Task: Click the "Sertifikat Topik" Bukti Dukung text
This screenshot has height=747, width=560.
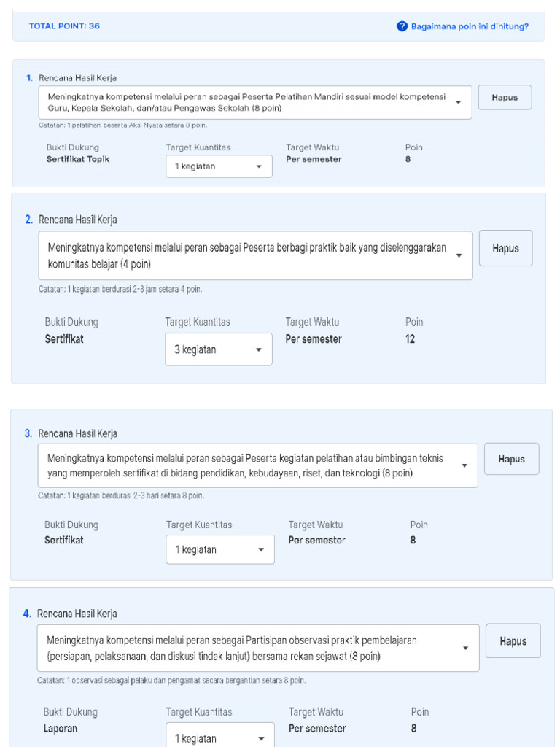Action: (x=77, y=159)
